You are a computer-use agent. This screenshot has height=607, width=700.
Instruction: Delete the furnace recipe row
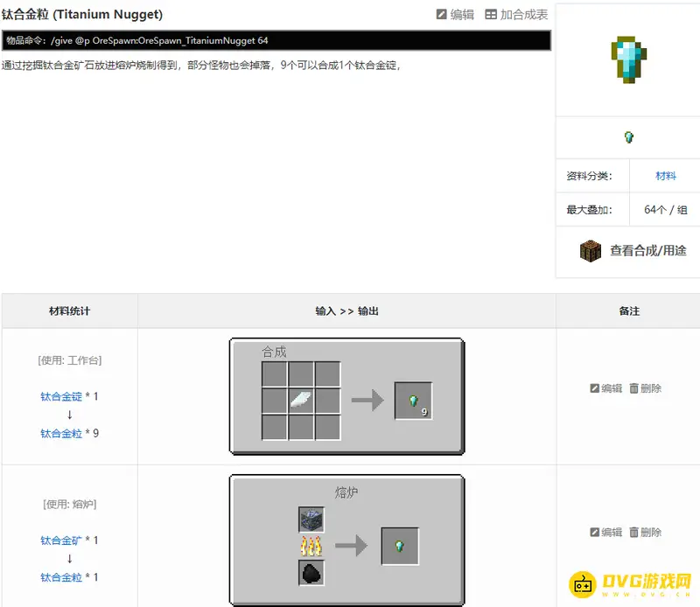[646, 532]
